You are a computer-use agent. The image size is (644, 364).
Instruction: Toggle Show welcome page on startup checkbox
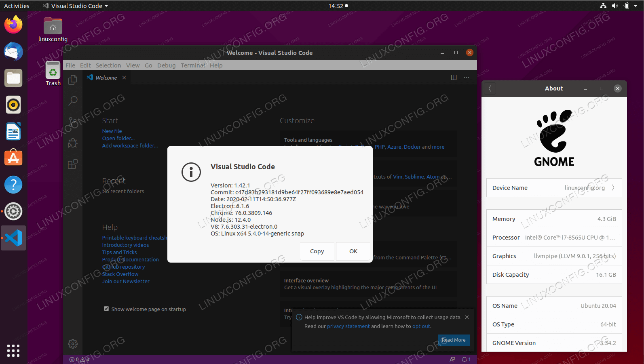(106, 309)
